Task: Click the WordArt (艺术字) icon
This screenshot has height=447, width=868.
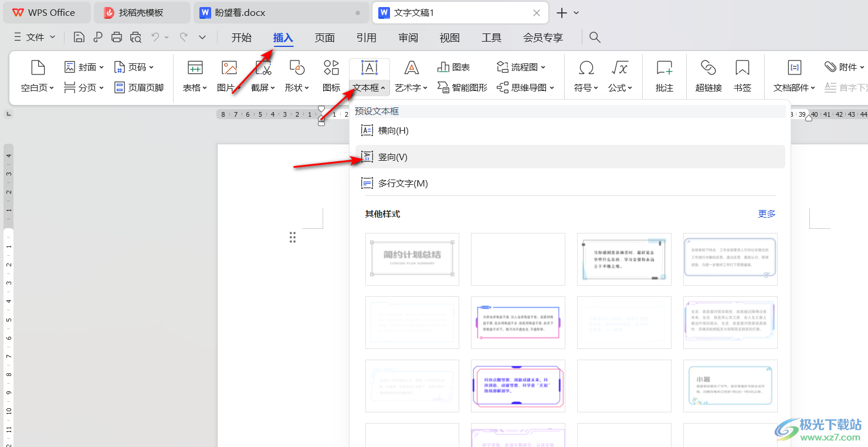Action: tap(412, 68)
